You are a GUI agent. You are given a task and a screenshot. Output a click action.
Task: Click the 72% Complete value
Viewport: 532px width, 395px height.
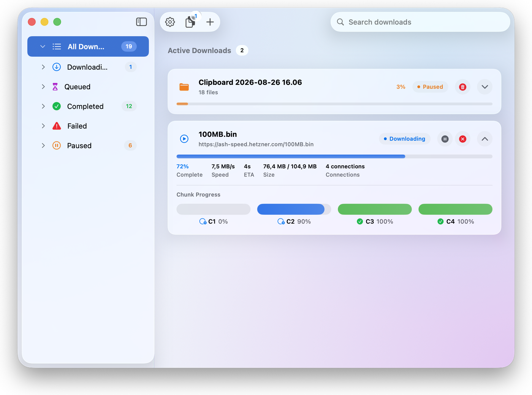[183, 167]
